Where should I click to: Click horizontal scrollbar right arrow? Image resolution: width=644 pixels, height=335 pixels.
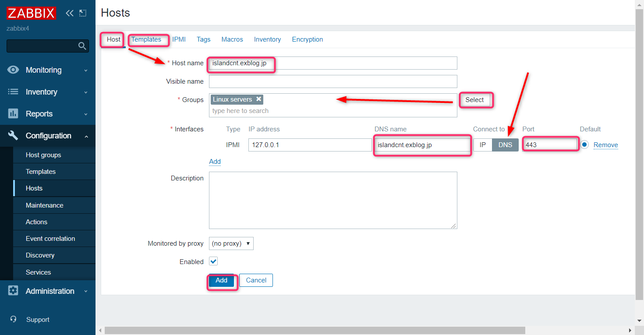631,331
